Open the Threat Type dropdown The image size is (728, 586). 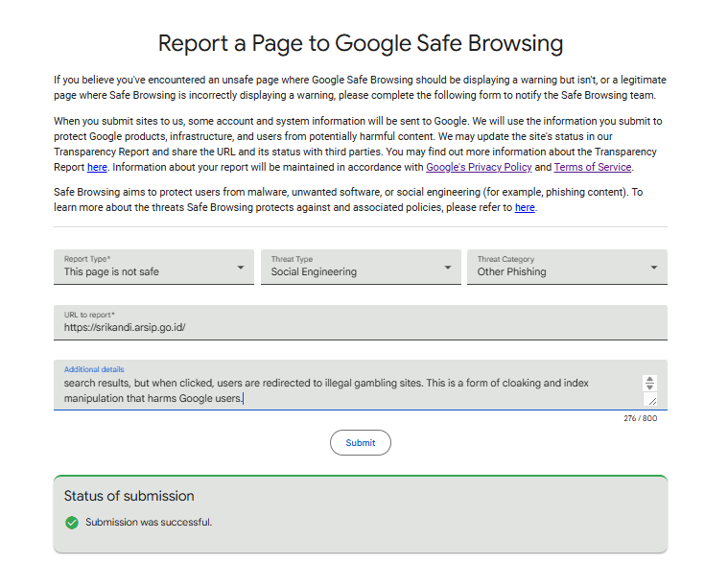361,267
